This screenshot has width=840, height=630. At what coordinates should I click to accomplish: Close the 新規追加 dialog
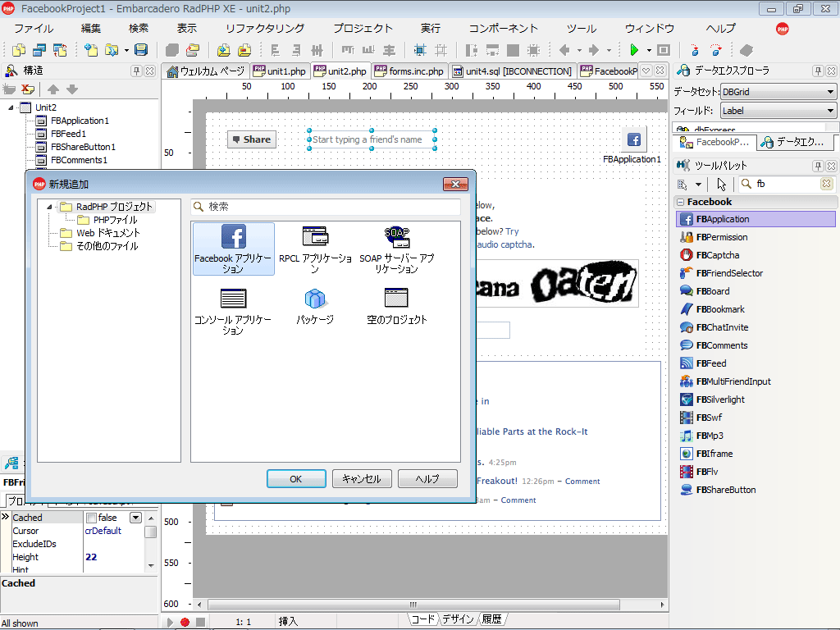pyautogui.click(x=455, y=185)
